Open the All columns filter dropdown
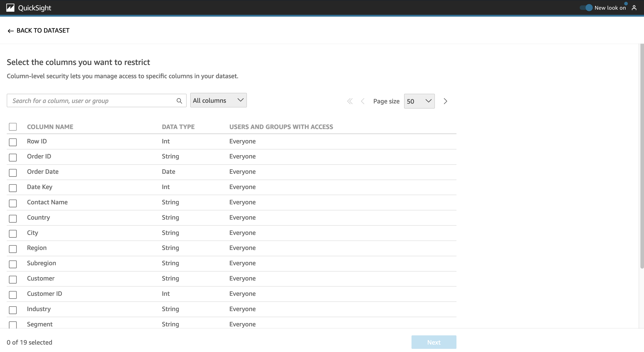This screenshot has width=644, height=352. 218,100
